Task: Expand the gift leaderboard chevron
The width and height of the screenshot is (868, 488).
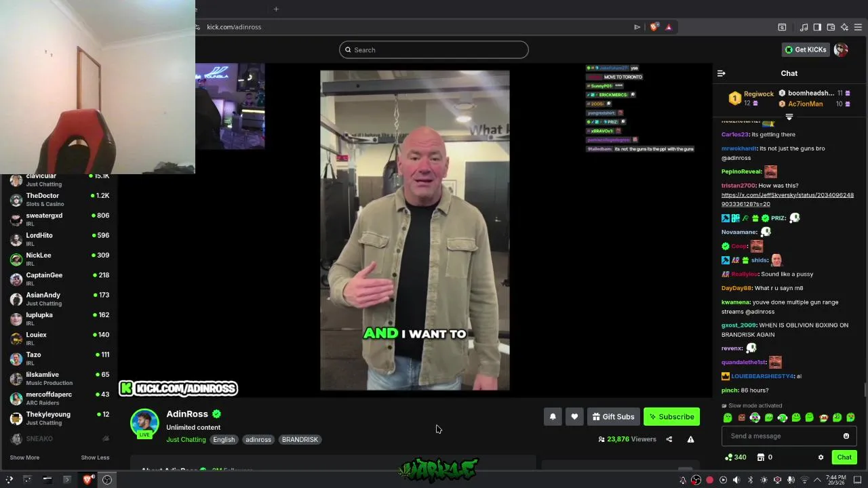Action: (x=789, y=117)
